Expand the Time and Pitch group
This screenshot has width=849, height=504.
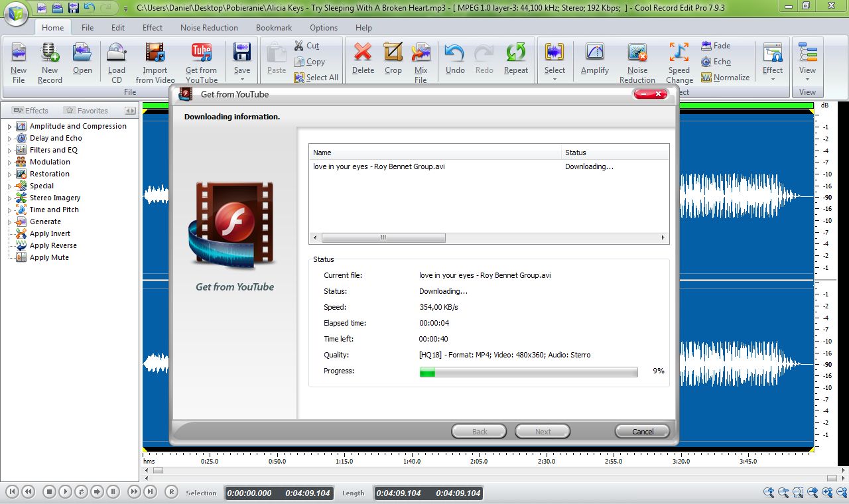pyautogui.click(x=9, y=210)
